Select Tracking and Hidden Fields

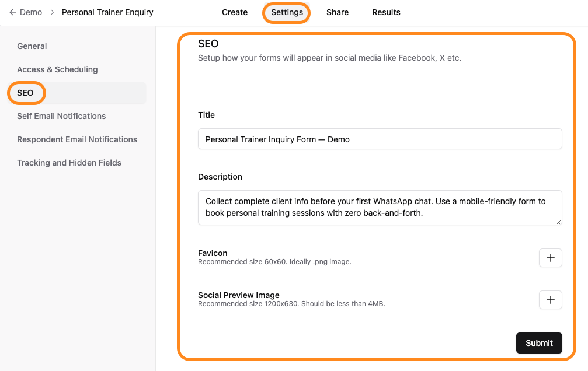69,163
